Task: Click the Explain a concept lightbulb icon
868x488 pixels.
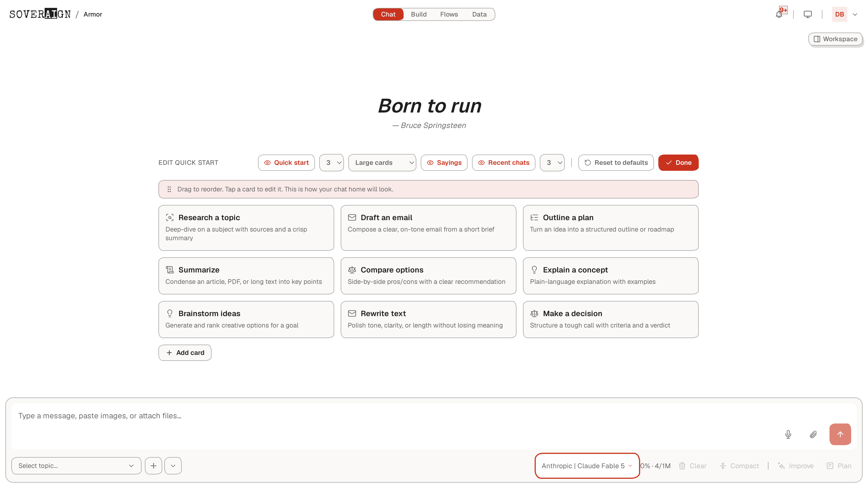Action: point(534,270)
